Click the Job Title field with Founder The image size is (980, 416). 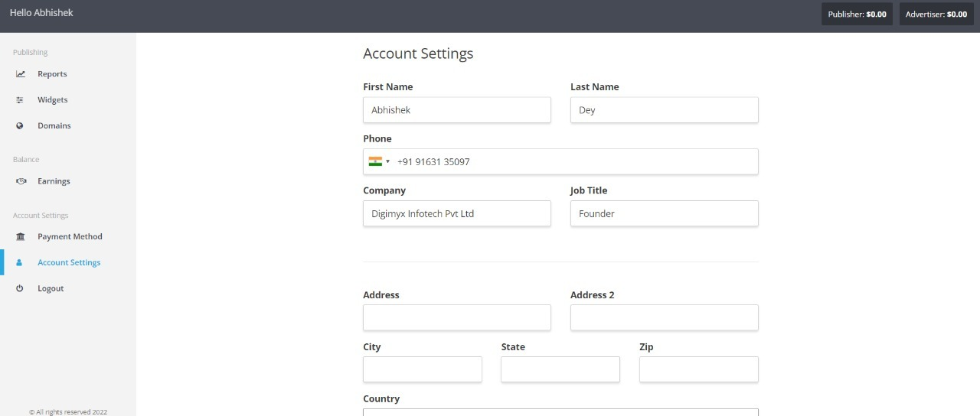pyautogui.click(x=665, y=214)
